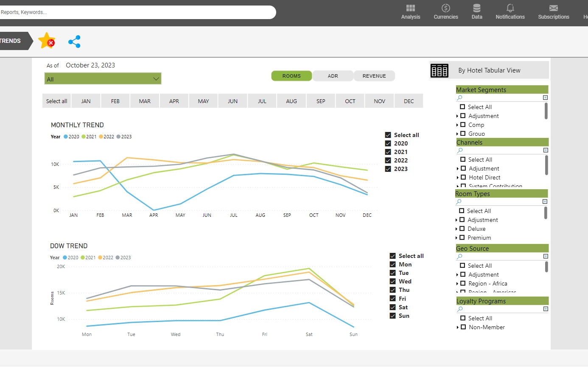Expand the Deluxe room type
588x367 pixels.
pyautogui.click(x=456, y=229)
